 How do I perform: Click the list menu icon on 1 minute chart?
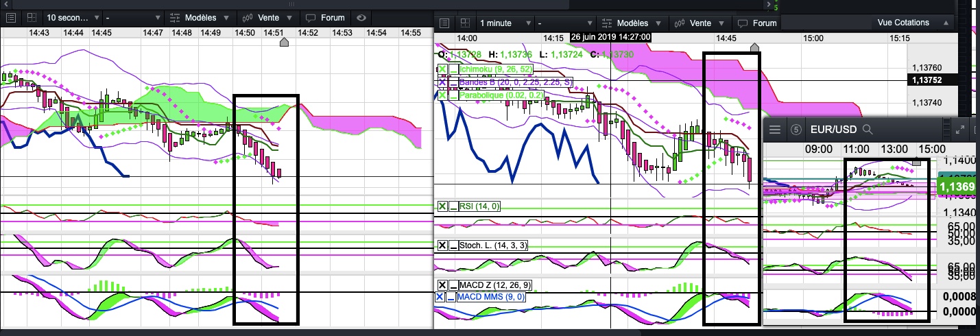pos(444,23)
